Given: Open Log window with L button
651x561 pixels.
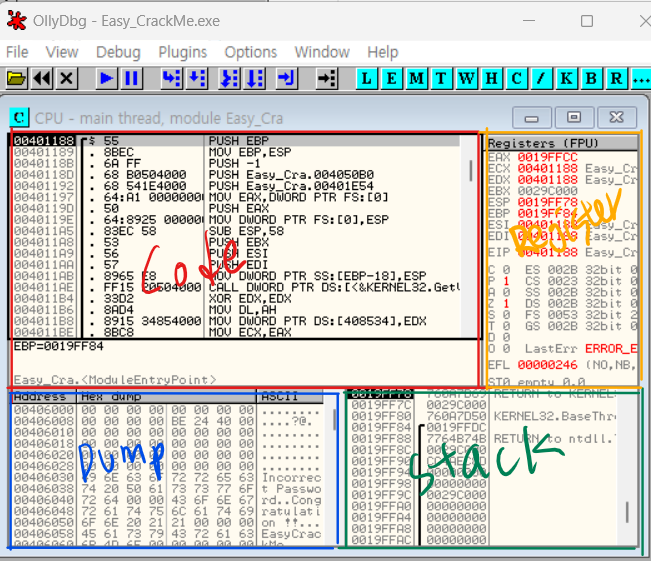Looking at the screenshot, I should point(367,78).
